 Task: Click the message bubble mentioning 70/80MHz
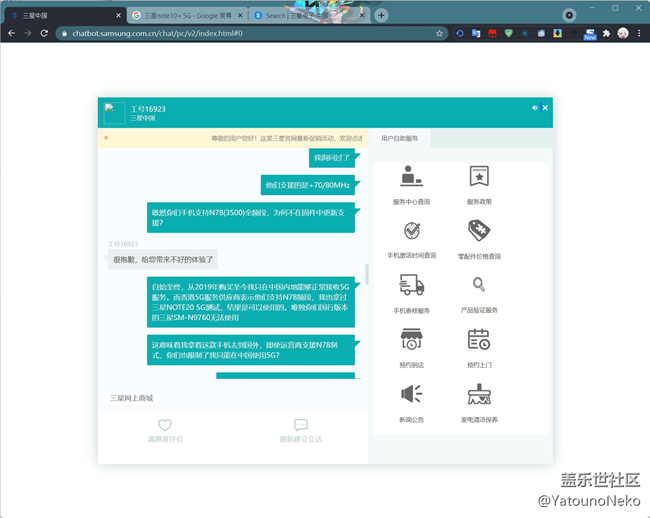click(308, 185)
